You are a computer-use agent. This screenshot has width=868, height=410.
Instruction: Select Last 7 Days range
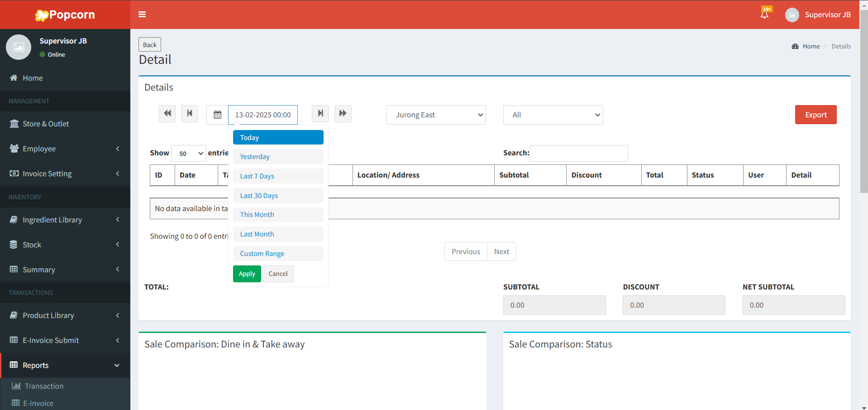[x=278, y=176]
